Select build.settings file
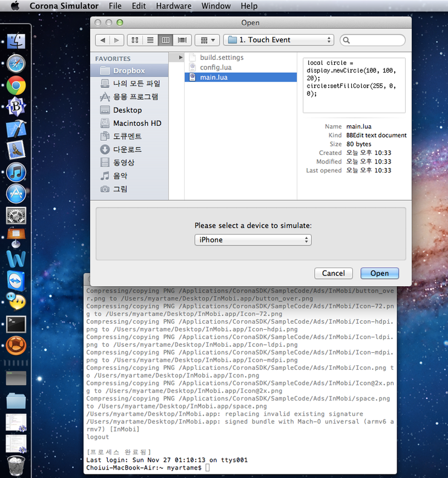Viewport: 448px width, 478px height. (x=240, y=57)
